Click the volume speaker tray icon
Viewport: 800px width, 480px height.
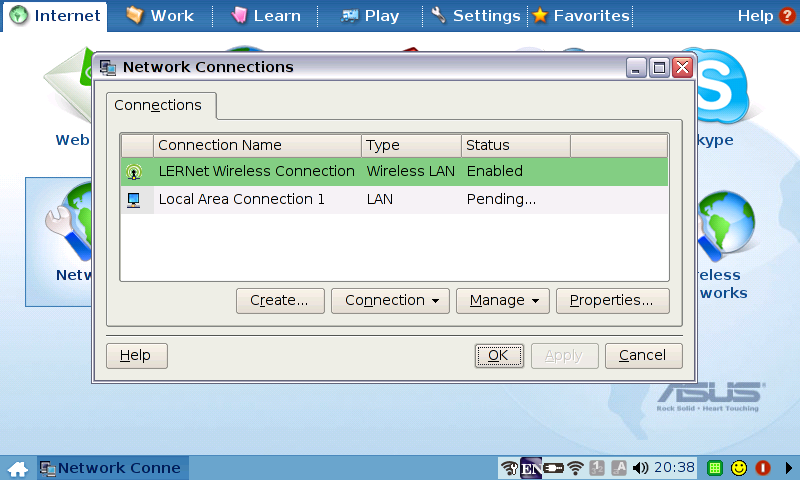coord(640,468)
